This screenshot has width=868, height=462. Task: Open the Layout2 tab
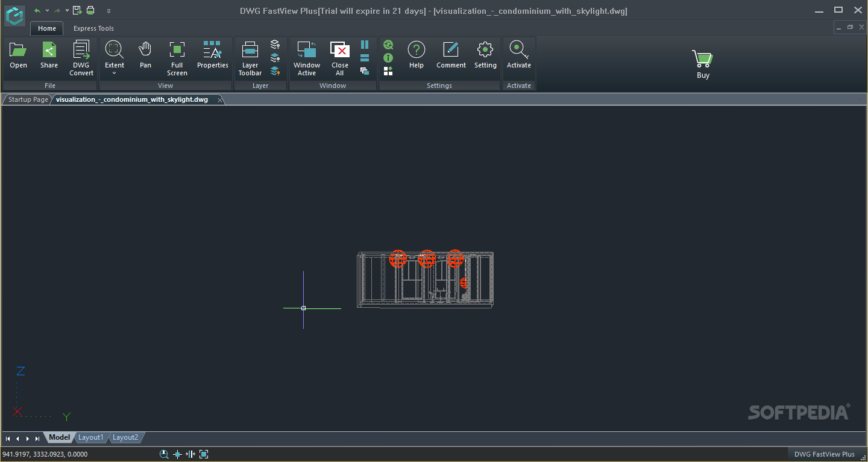click(x=125, y=437)
